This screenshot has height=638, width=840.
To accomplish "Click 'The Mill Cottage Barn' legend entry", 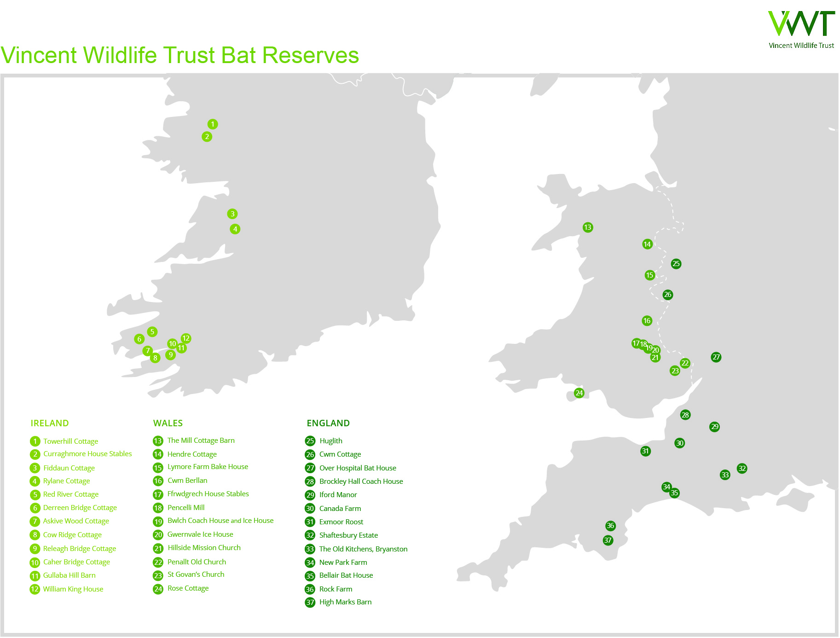I will [x=201, y=441].
